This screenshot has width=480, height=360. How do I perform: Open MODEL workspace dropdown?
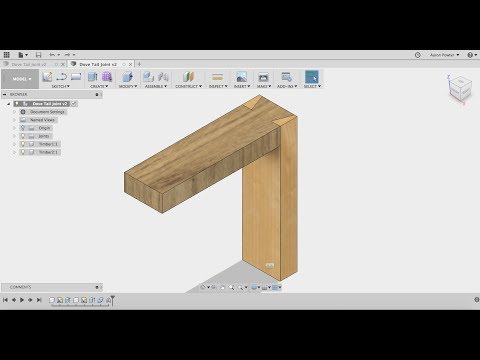pyautogui.click(x=20, y=79)
